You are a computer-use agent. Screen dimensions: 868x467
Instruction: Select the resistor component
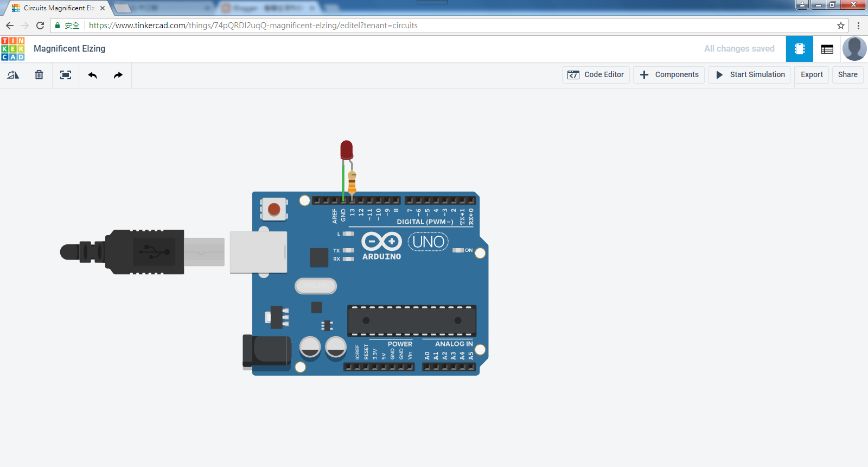352,182
